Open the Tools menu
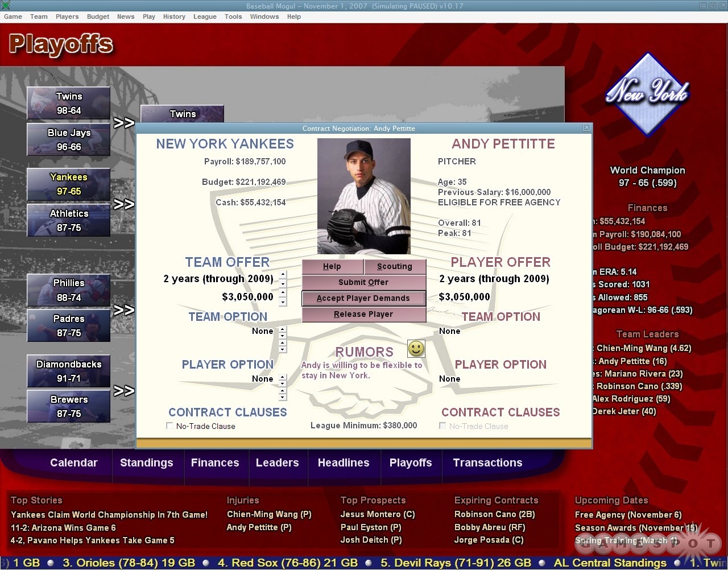The image size is (728, 570). tap(233, 16)
